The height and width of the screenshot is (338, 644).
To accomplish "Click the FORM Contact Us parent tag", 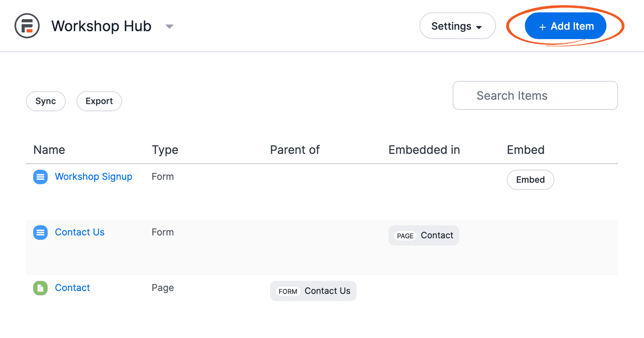I will 313,291.
